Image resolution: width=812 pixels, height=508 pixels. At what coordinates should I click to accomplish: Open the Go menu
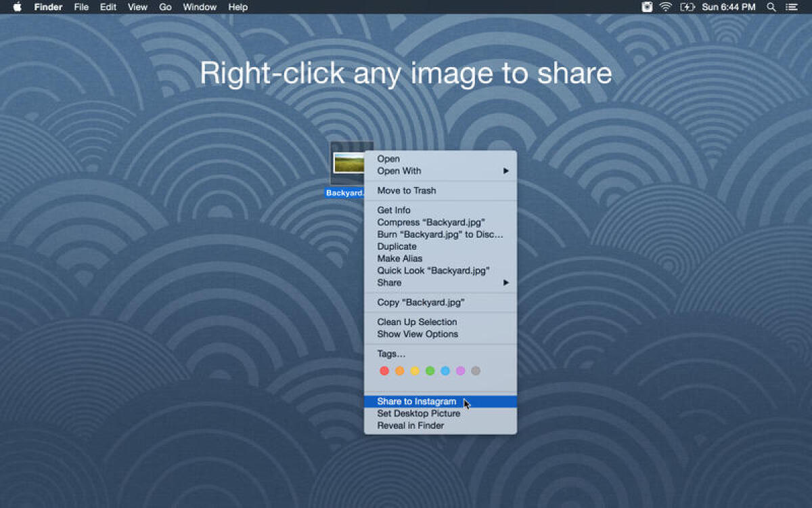point(165,7)
